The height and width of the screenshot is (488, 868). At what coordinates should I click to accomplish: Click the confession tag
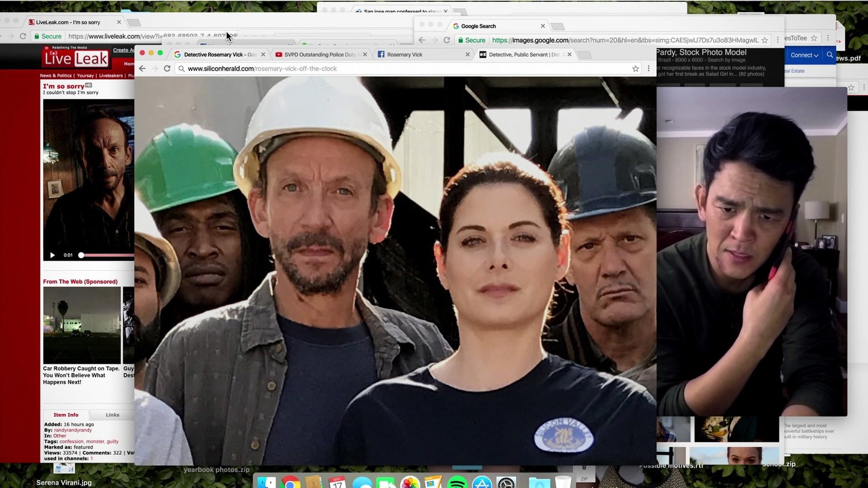point(71,442)
